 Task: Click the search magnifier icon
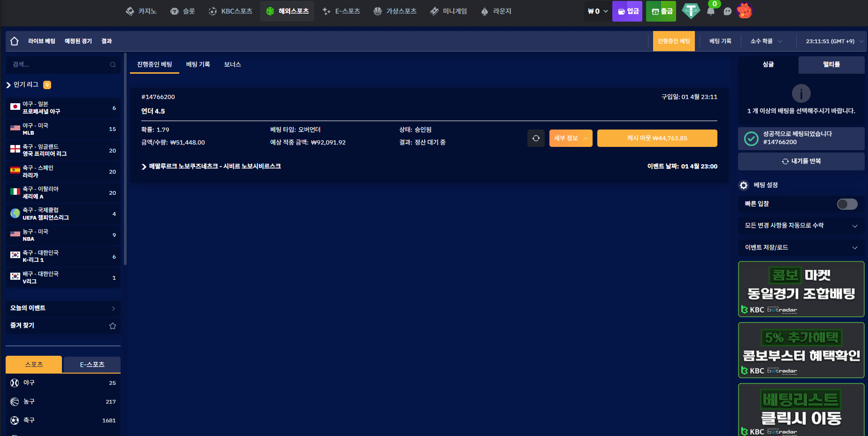[x=113, y=65]
